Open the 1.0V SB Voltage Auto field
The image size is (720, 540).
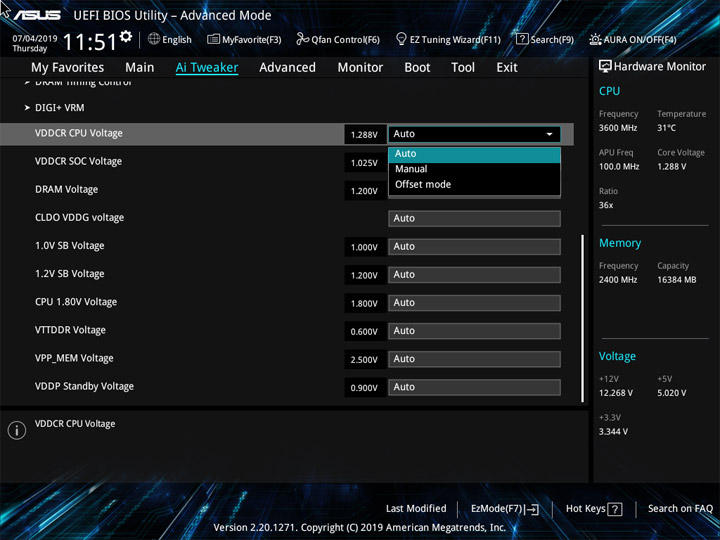coord(474,247)
